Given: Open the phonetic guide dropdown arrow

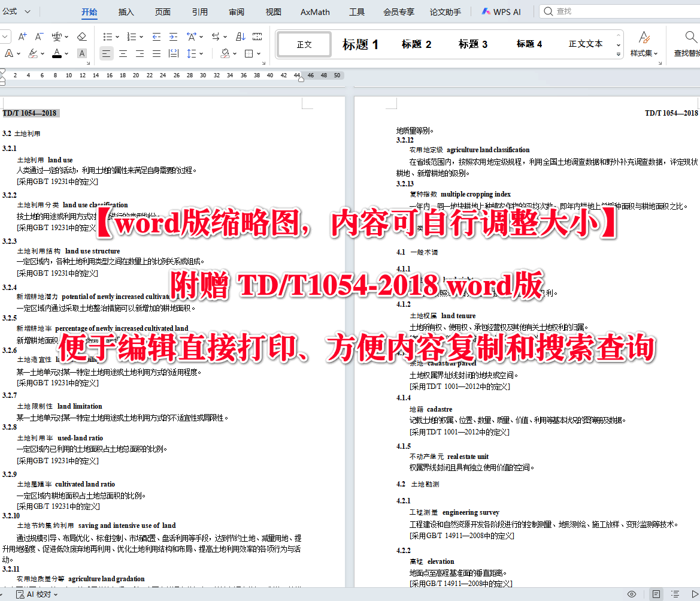Looking at the screenshot, I should point(66,37).
